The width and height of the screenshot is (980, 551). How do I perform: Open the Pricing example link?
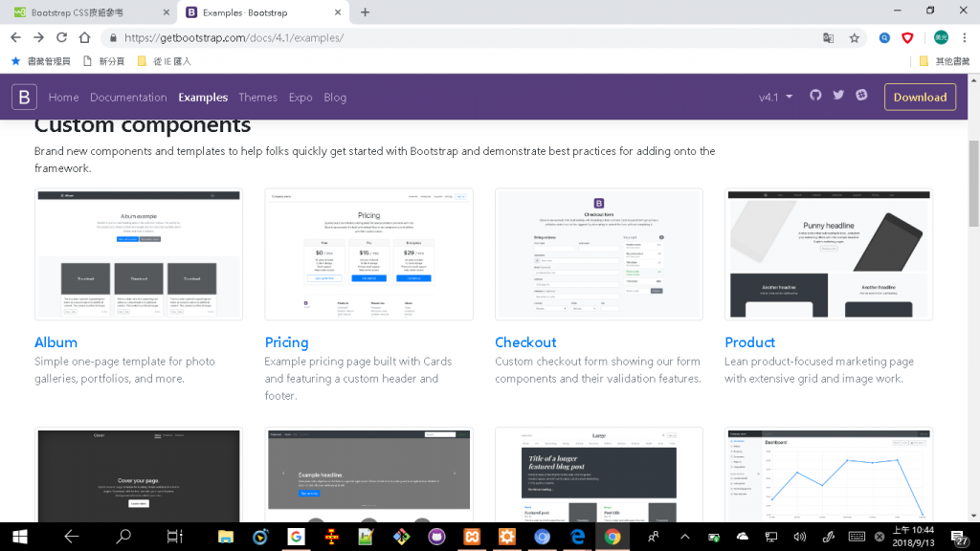pyautogui.click(x=286, y=342)
